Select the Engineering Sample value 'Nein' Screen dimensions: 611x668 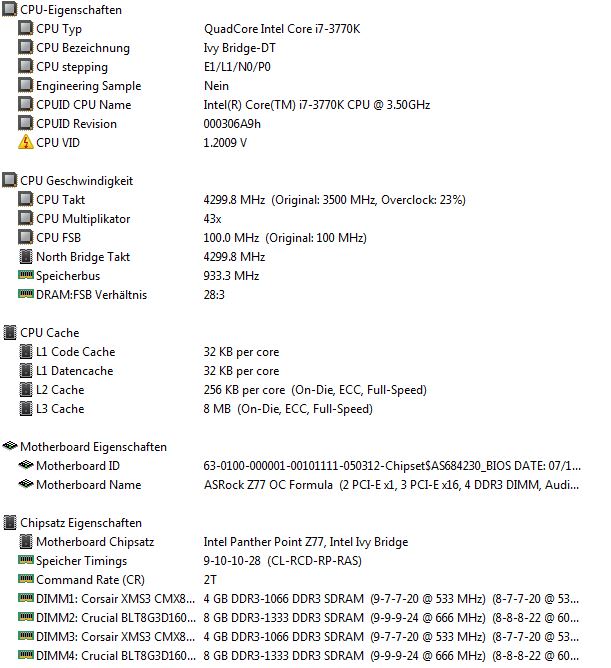(x=216, y=86)
